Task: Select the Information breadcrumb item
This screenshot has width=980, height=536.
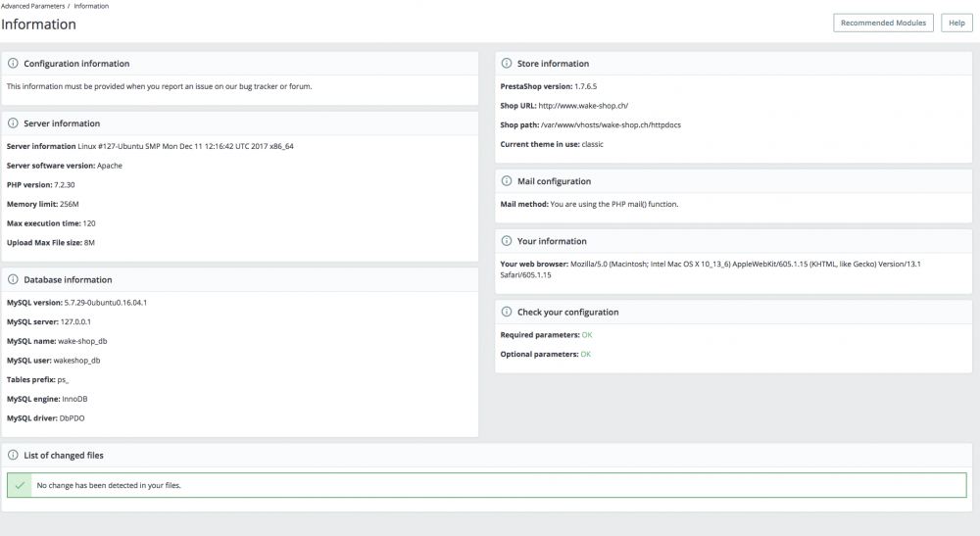Action: tap(91, 6)
